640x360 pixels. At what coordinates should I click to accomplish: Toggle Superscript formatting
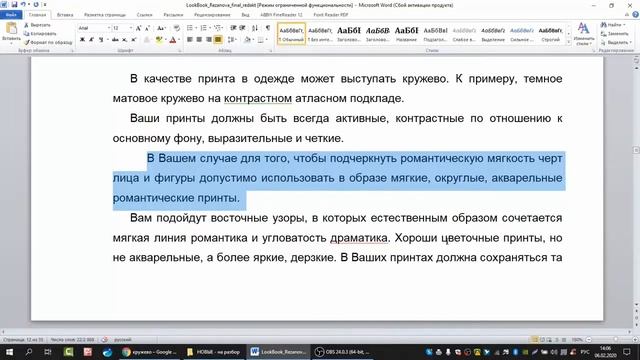coord(133,40)
